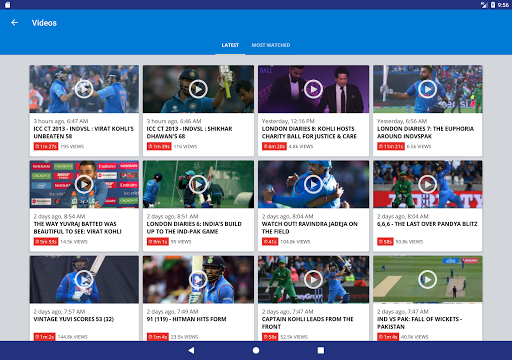The image size is (512, 360).
Task: Open IND vs PAK Fall of Wickets title
Action: coord(419,323)
